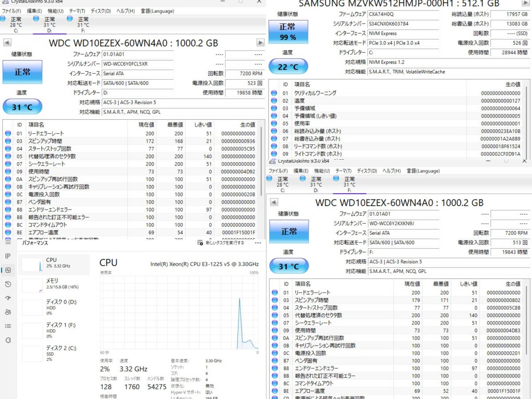Click the 31 °C temperature button, WD-WCC6Y2KXKN9J window

click(289, 266)
